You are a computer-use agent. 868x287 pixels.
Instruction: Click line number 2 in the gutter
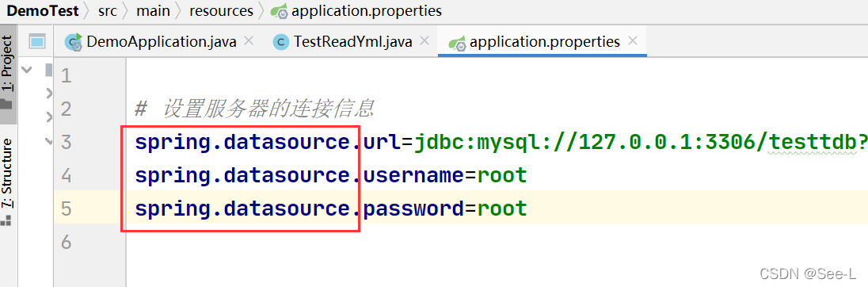[67, 109]
